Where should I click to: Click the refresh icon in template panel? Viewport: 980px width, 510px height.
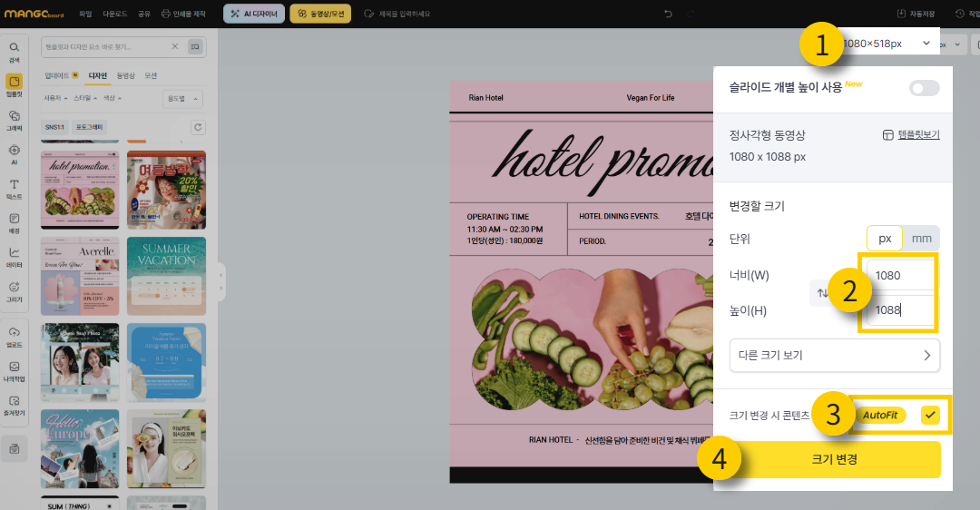198,127
